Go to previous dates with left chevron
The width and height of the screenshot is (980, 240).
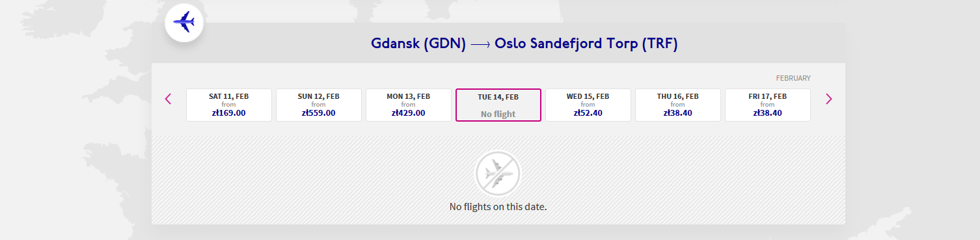pos(168,99)
